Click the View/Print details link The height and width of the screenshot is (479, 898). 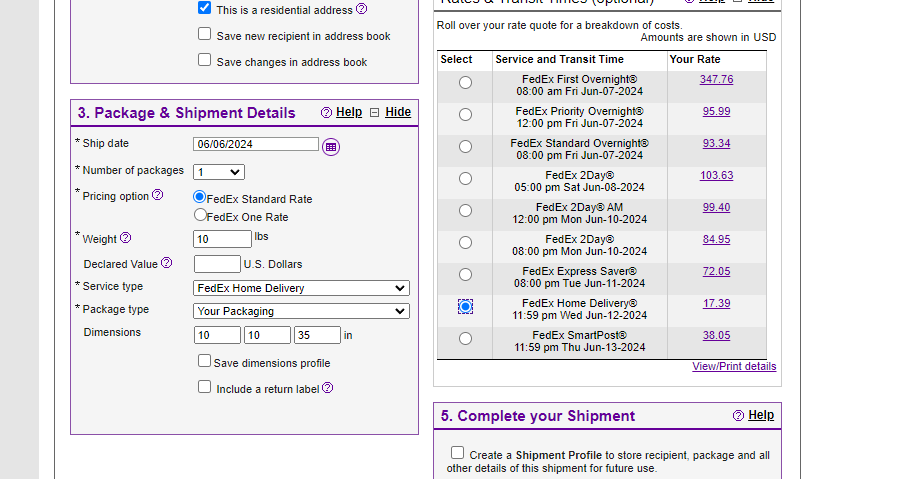tap(734, 367)
